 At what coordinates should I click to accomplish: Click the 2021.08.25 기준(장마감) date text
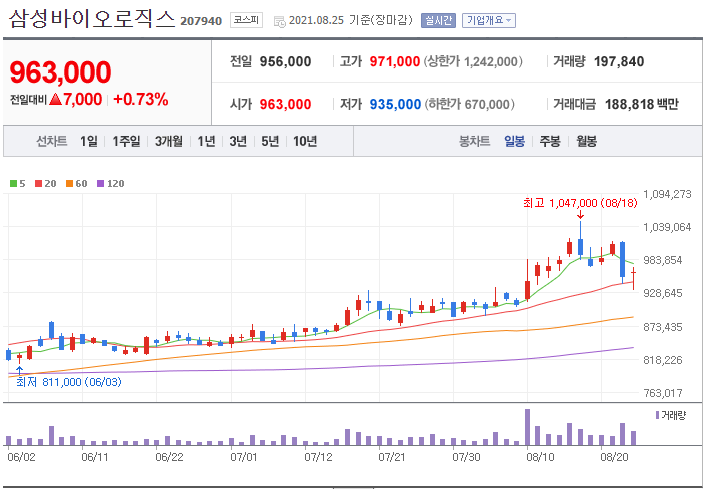coord(350,21)
